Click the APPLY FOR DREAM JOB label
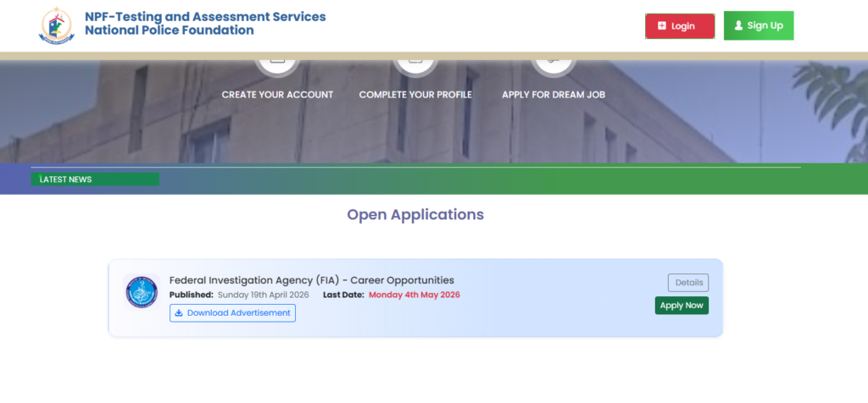868x403 pixels. (553, 95)
